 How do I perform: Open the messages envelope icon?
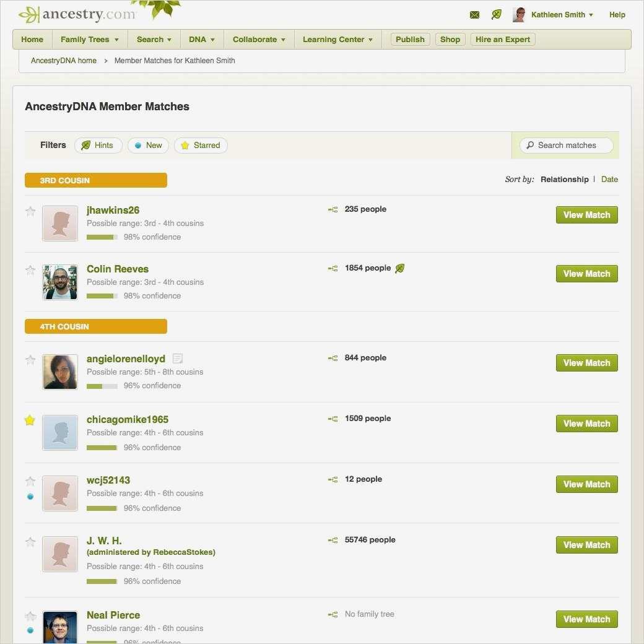(474, 15)
